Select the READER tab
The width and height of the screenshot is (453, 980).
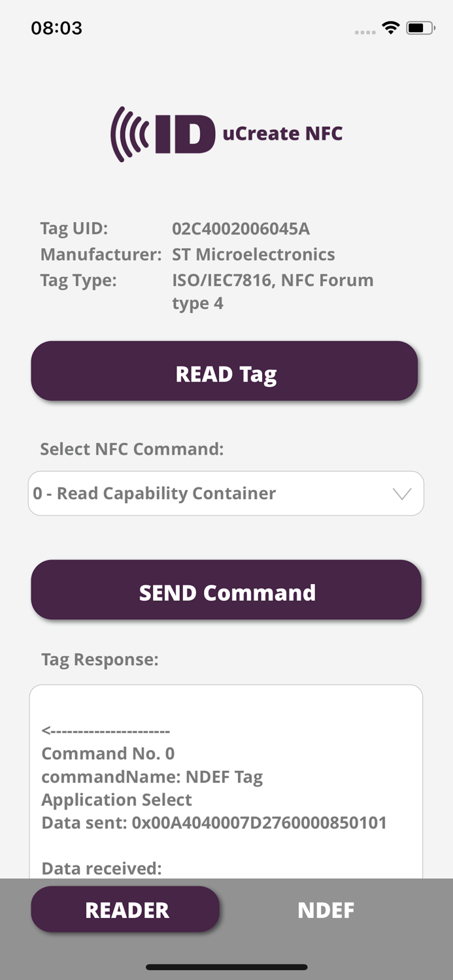coord(125,909)
